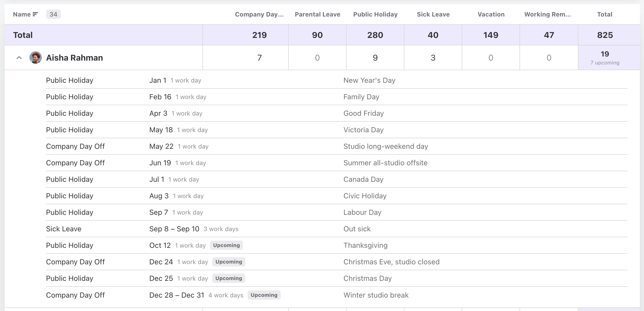Click the Company Day Off total of 219

coord(260,35)
